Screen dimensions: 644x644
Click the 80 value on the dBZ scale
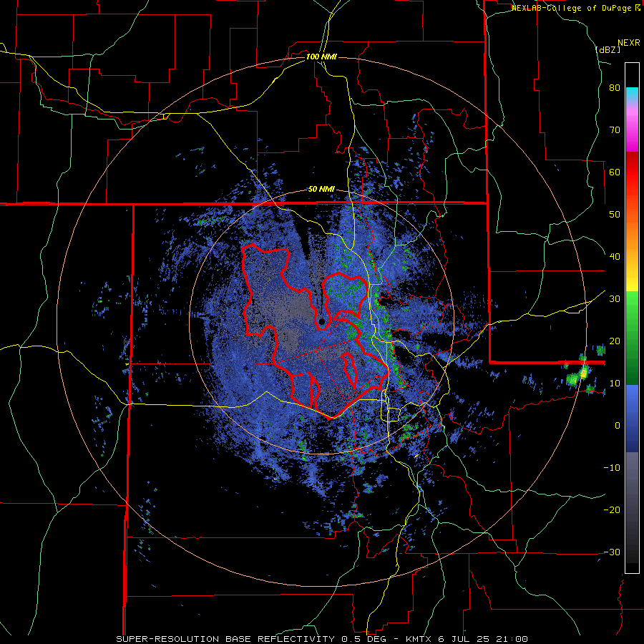[x=615, y=88]
